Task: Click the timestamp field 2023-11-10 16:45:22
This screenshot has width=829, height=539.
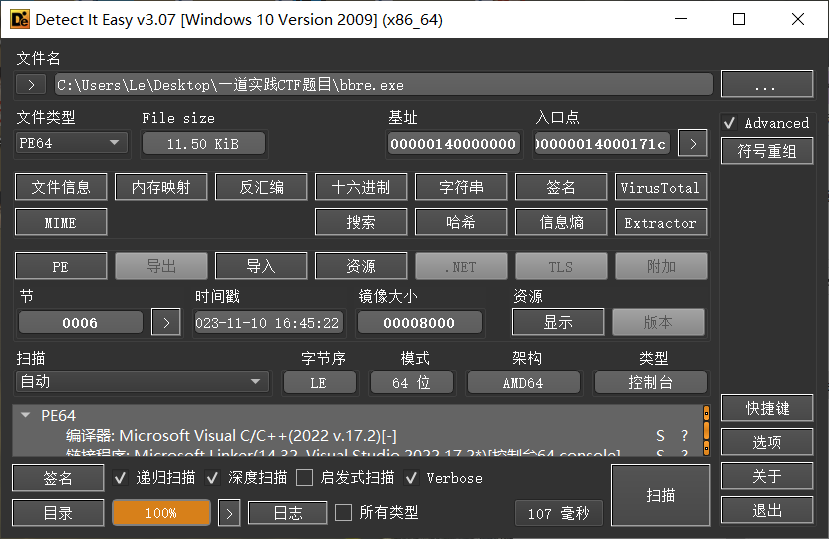Action: pos(268,323)
